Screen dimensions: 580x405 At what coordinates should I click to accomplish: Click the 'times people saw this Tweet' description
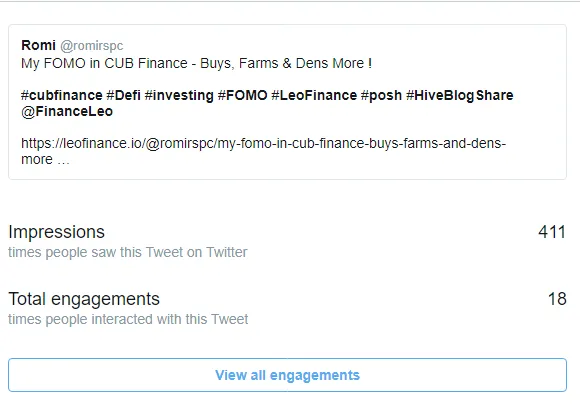128,252
